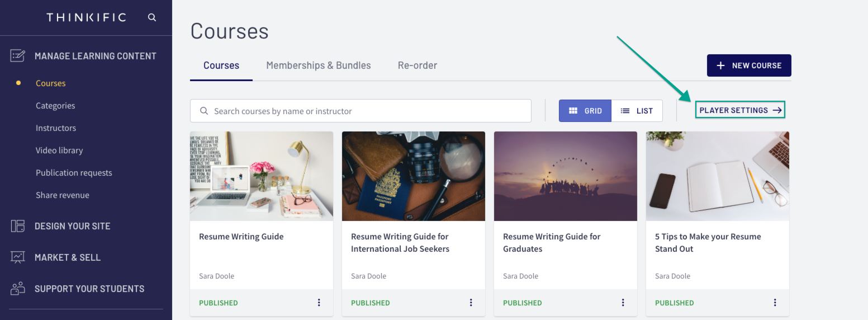
Task: Open three-dot menu on Guide for Graduates card
Action: click(x=623, y=303)
